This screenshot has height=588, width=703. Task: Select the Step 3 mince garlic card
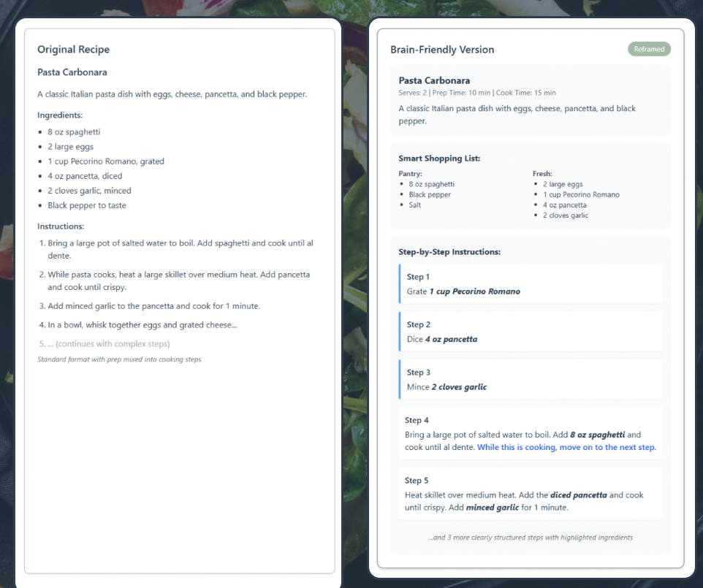coord(531,379)
